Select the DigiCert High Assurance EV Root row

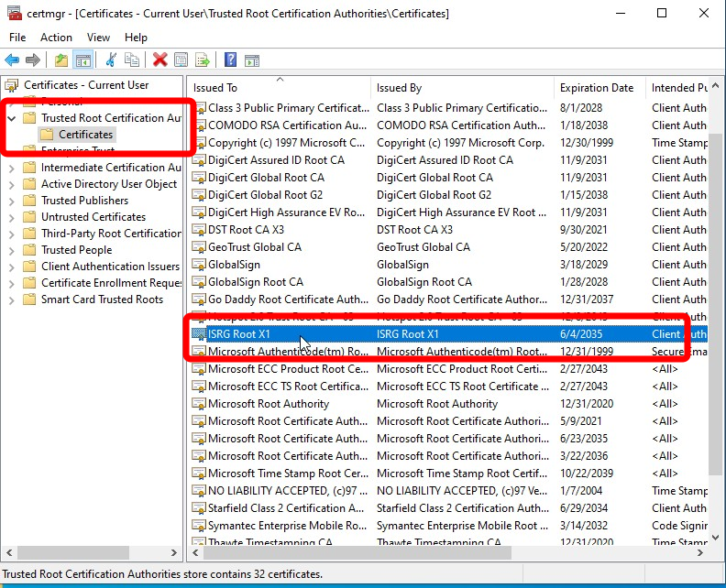tap(449, 212)
